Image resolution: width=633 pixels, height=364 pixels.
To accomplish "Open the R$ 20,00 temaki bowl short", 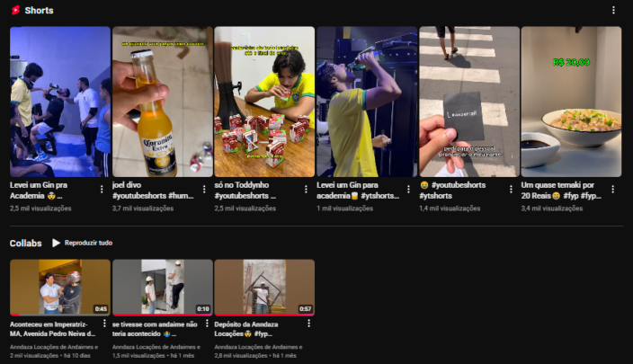I will (571, 102).
